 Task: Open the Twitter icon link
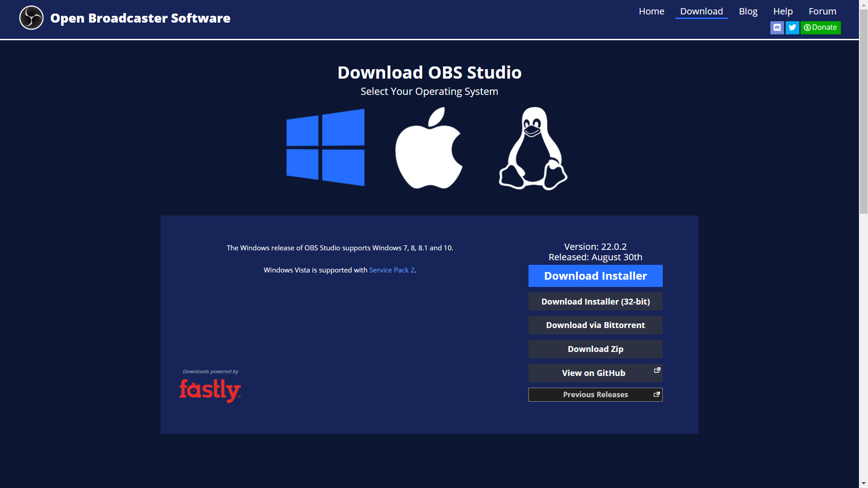[793, 28]
